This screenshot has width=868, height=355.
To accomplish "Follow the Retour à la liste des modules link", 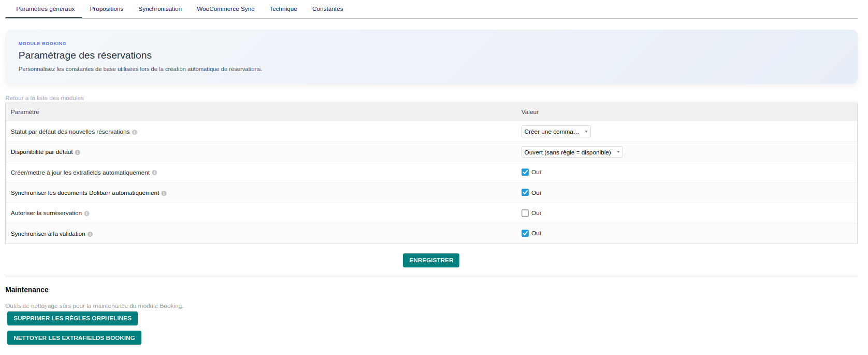I will point(45,98).
